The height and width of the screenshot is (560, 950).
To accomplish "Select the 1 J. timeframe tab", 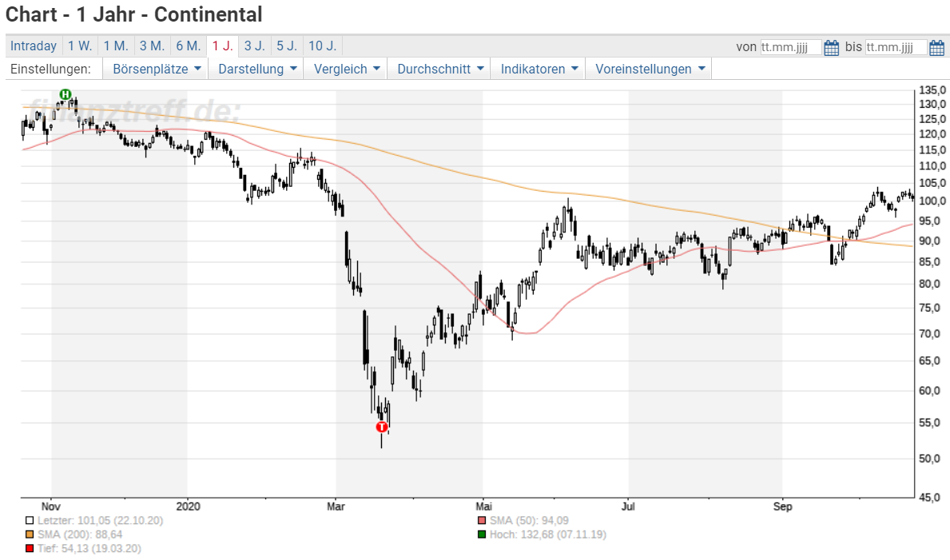I will (222, 46).
